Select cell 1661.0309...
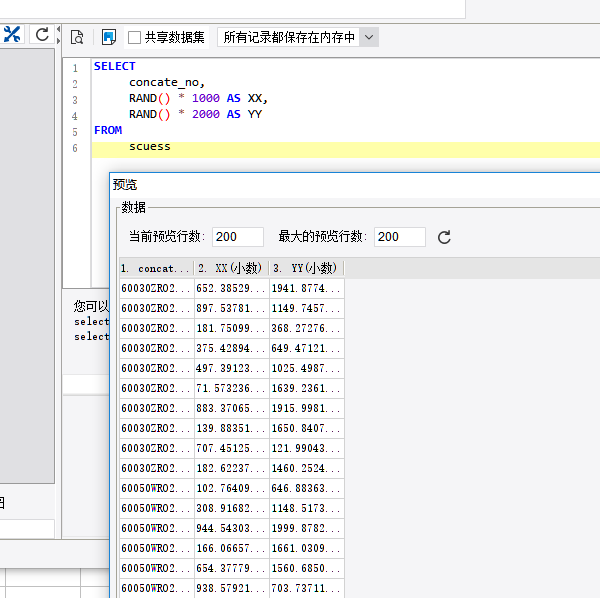The image size is (600, 598). click(307, 549)
